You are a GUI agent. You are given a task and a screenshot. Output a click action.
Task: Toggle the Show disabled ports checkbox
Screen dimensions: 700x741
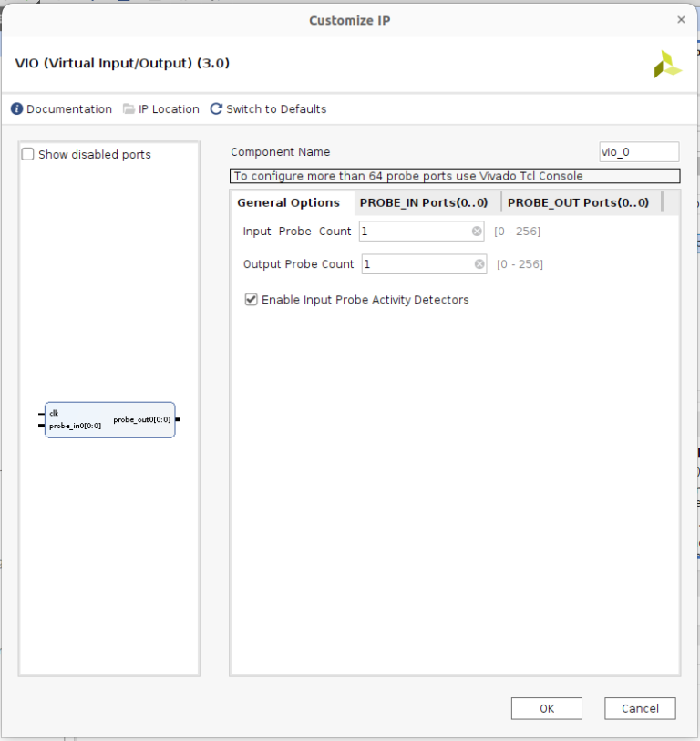coord(28,155)
